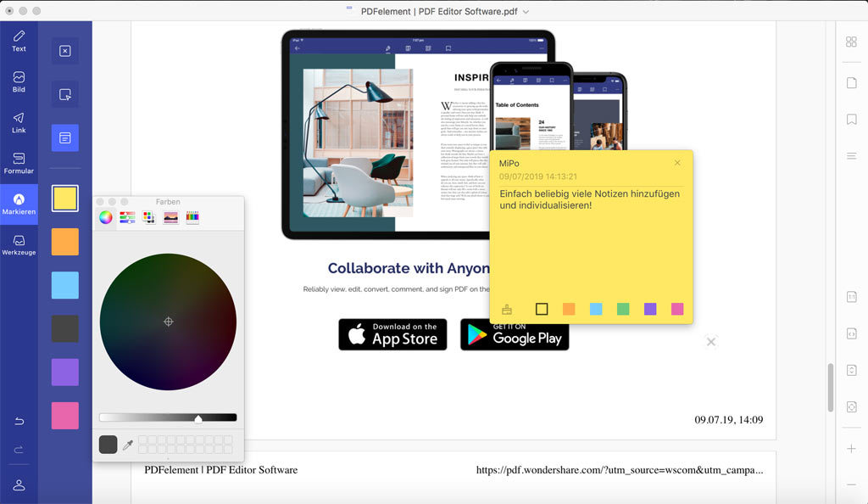Click the page date '09.07.19, 14:09'
Screen dimensions: 868x504
point(728,420)
